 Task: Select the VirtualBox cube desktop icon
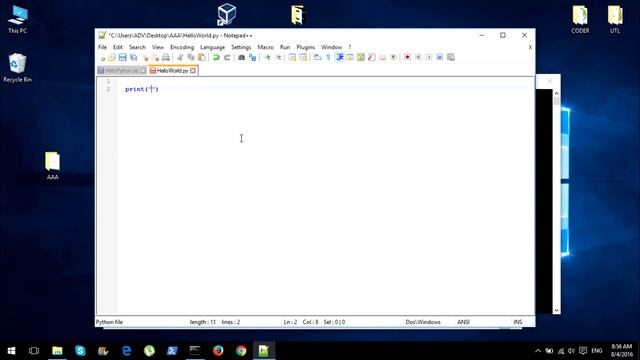[x=227, y=14]
